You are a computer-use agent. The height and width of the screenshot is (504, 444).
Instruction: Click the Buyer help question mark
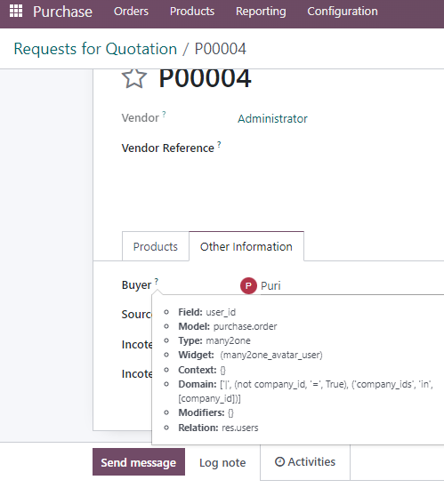(157, 281)
